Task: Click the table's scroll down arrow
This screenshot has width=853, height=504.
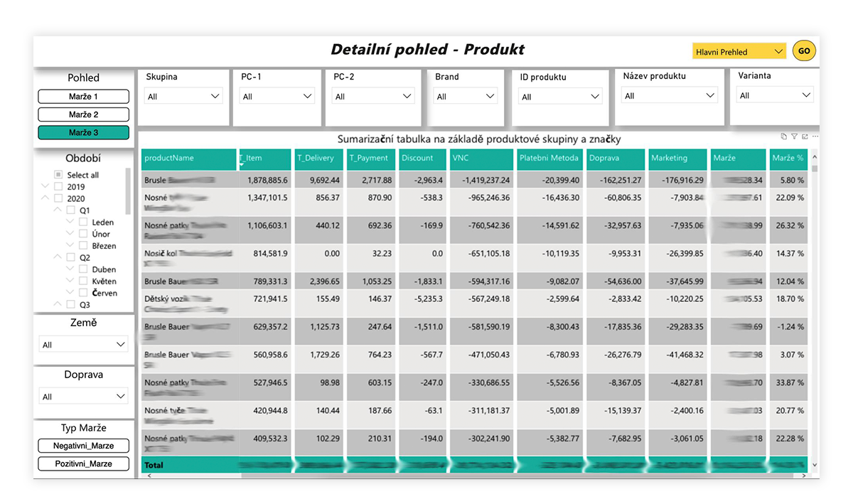Action: (x=815, y=466)
